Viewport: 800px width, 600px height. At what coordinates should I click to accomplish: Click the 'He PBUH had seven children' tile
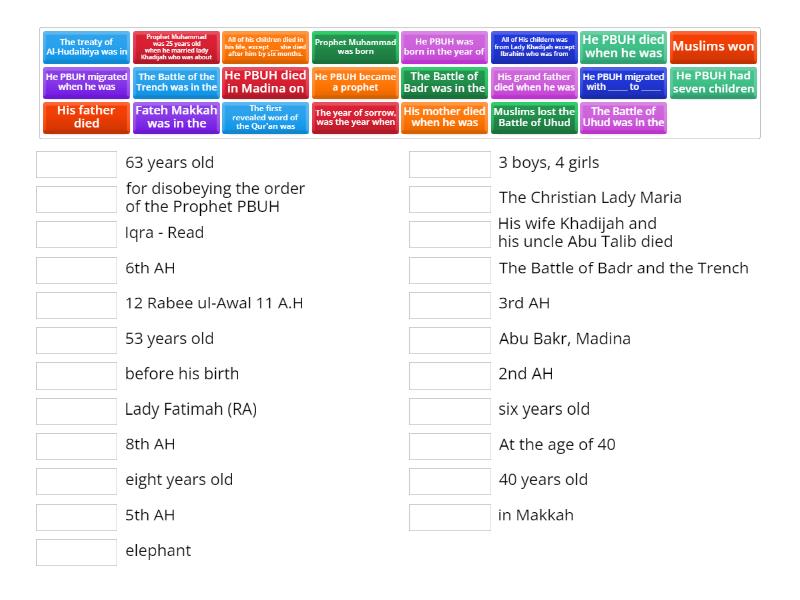click(713, 82)
